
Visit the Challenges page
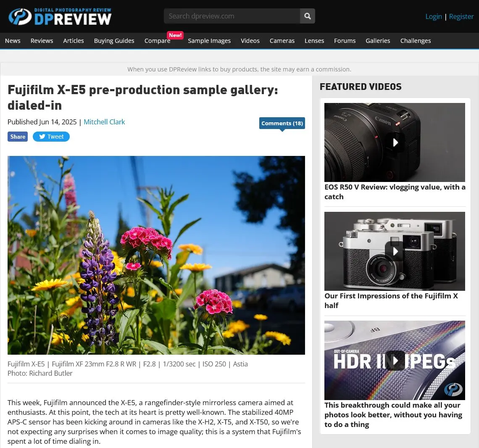(416, 41)
